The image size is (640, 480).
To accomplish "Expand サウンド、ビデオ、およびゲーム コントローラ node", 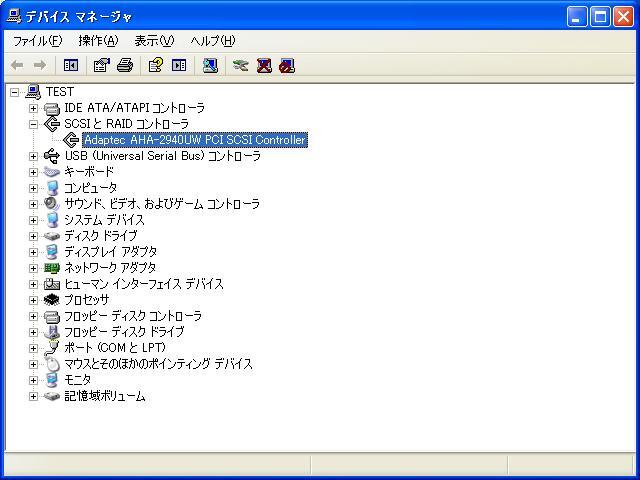I will [33, 204].
